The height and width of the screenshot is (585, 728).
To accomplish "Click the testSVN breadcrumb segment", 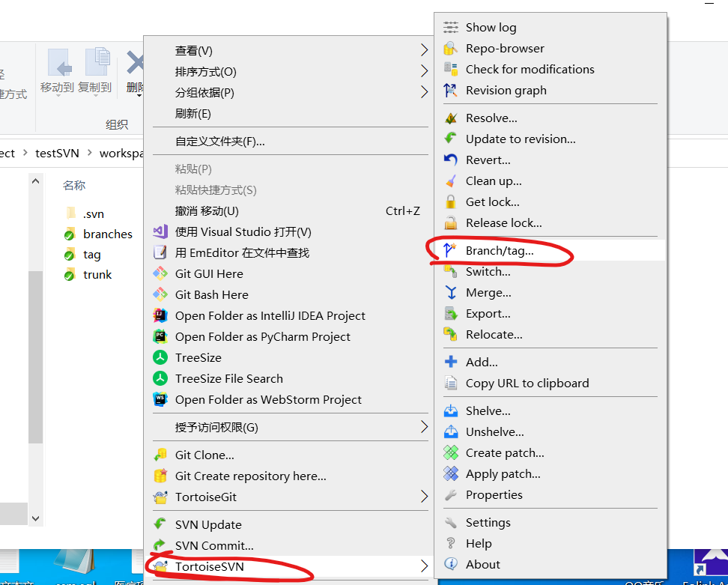I will (x=57, y=153).
